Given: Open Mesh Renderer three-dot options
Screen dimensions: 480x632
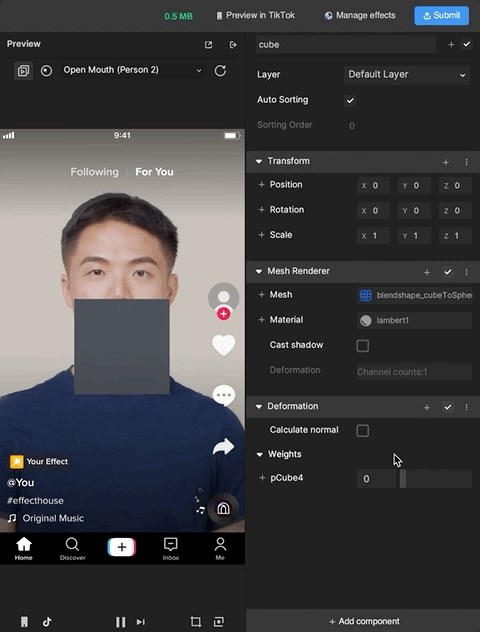Looking at the screenshot, I should click(x=466, y=272).
